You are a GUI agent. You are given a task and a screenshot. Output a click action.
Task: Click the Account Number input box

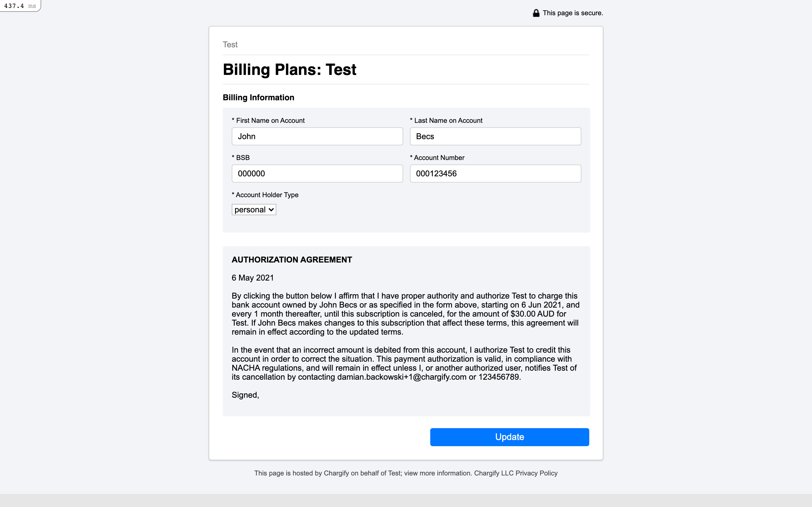(x=495, y=174)
